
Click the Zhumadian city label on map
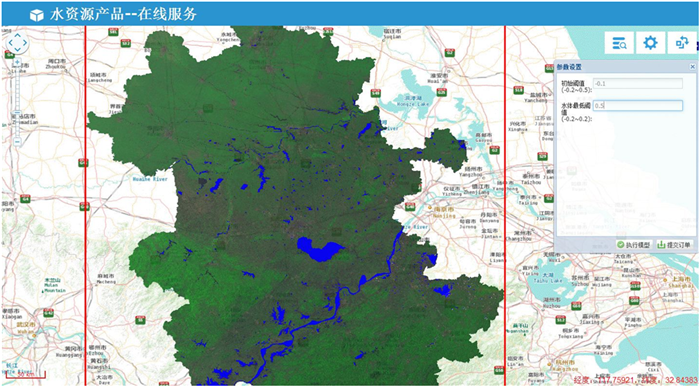25,120
